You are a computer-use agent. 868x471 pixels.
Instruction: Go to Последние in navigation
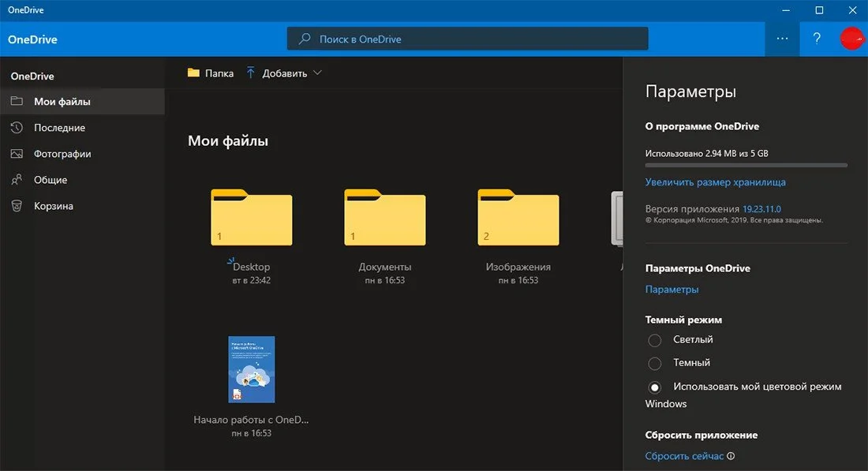pos(83,127)
